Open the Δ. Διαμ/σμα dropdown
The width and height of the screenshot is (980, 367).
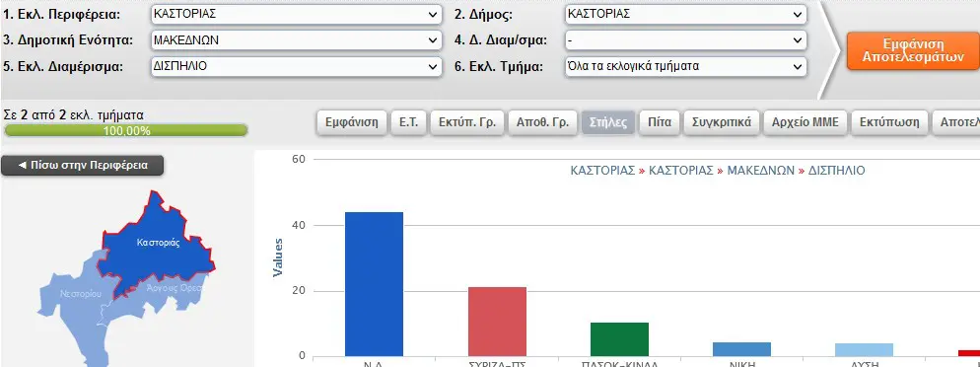click(685, 40)
